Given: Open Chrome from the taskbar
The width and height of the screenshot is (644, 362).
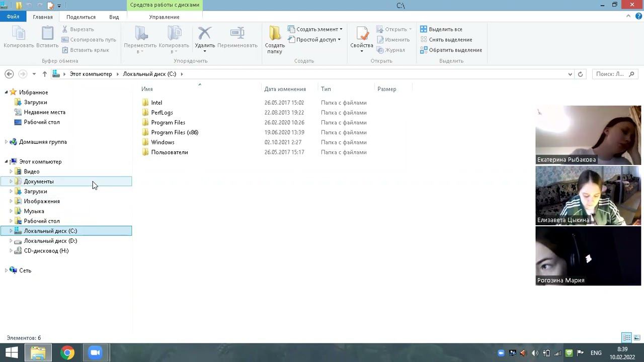Looking at the screenshot, I should coord(67,352).
